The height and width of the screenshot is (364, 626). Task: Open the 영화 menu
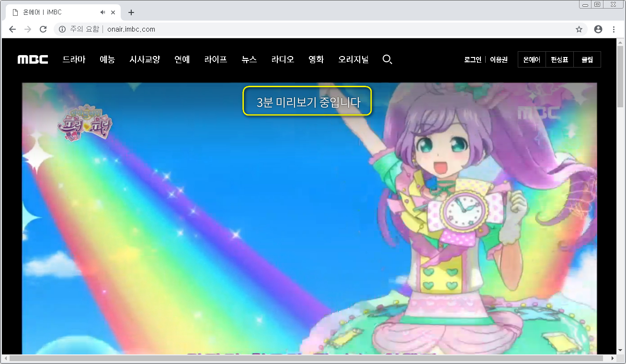(316, 59)
